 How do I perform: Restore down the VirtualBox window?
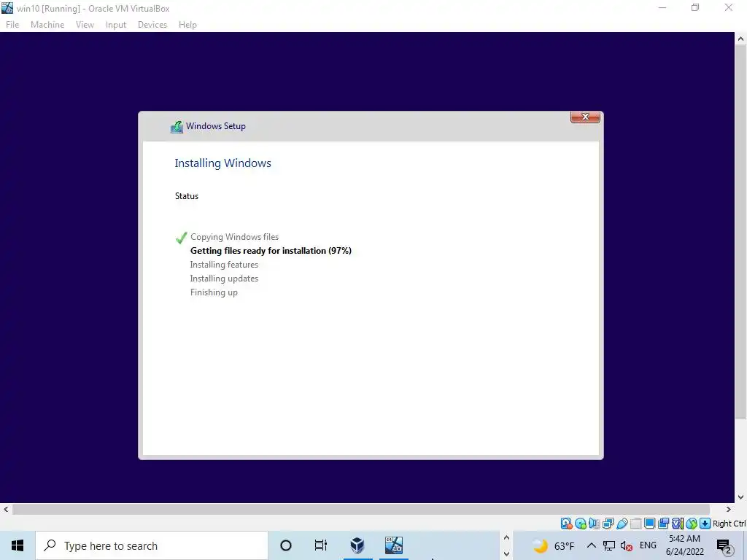pyautogui.click(x=695, y=7)
